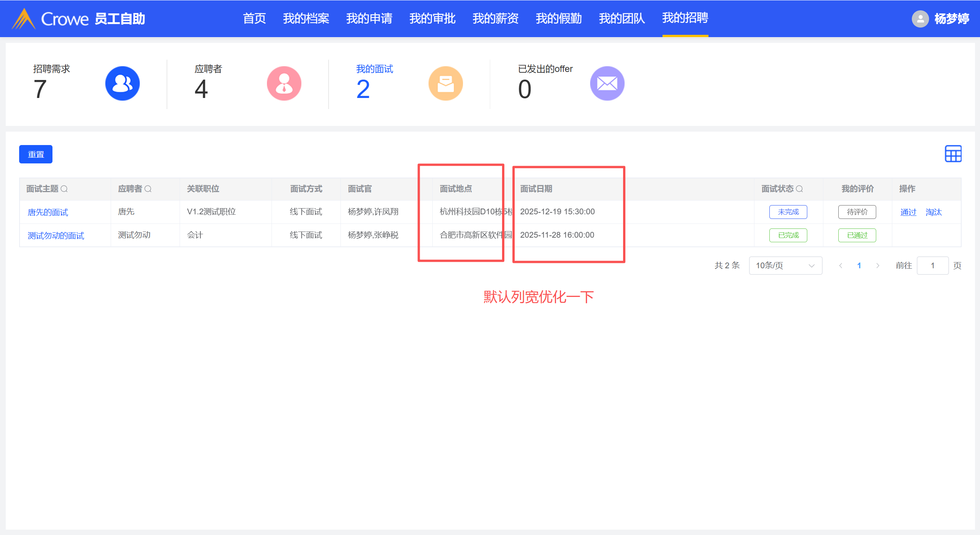
Task: Go to previous page with left chevron
Action: tap(841, 266)
